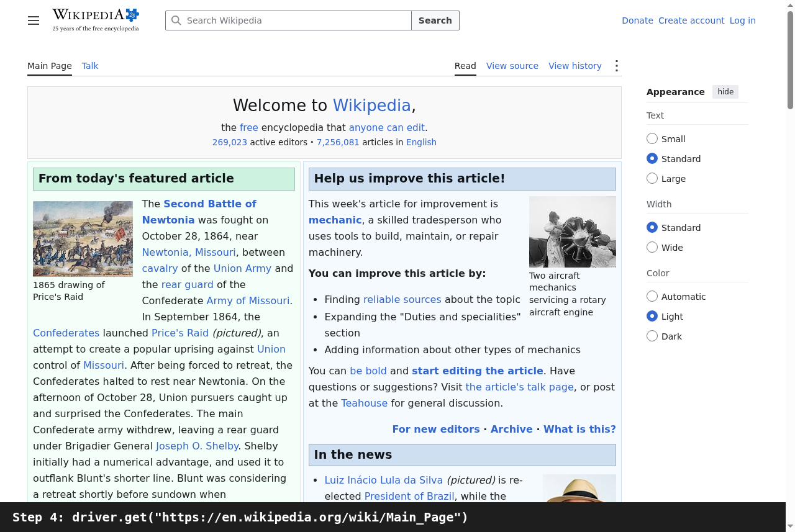The image size is (795, 532).
Task: Open the Talk tab
Action: [x=90, y=66]
